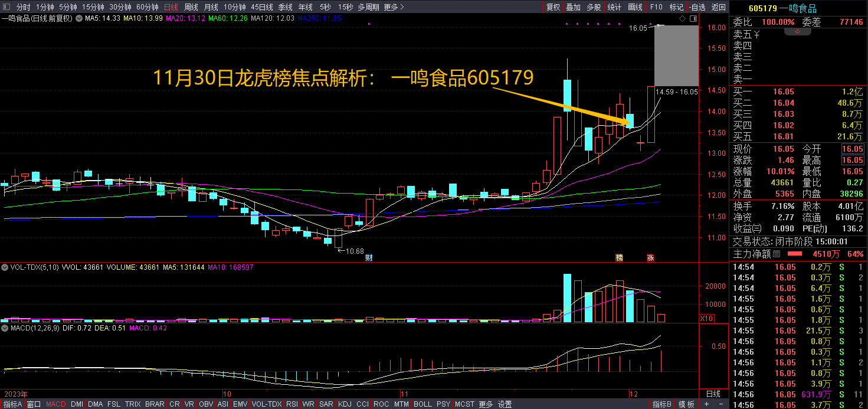Click the 复权 toolbar button

coord(553,7)
